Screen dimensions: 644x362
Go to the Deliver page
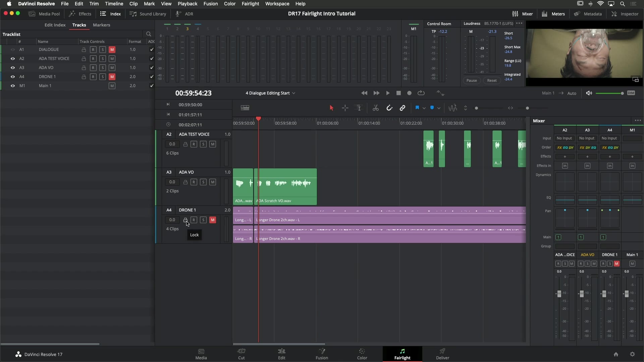pyautogui.click(x=442, y=354)
